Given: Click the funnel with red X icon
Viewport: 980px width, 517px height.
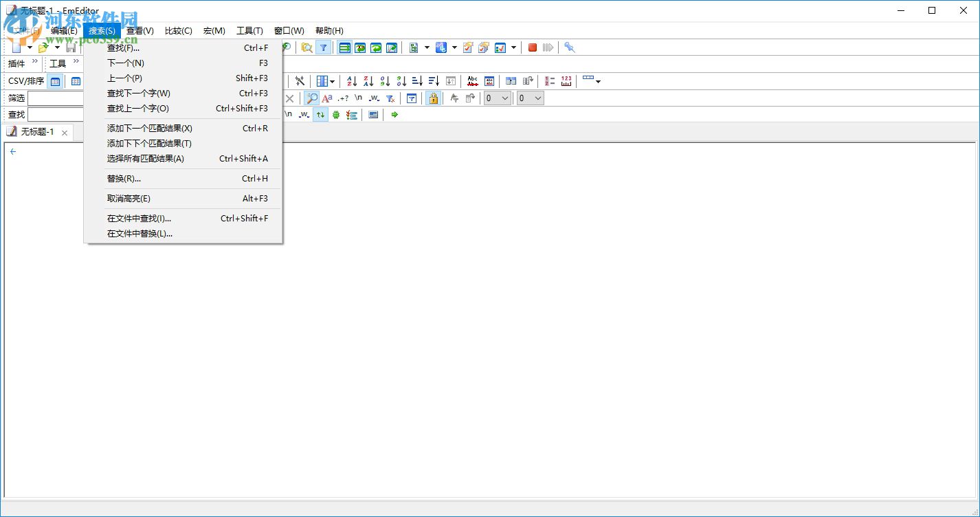Looking at the screenshot, I should click(390, 98).
